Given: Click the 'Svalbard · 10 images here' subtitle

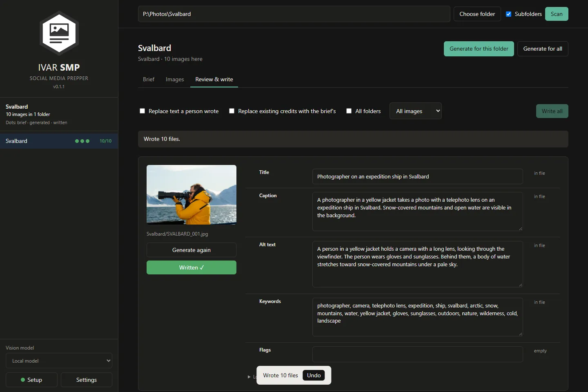Looking at the screenshot, I should pyautogui.click(x=170, y=59).
